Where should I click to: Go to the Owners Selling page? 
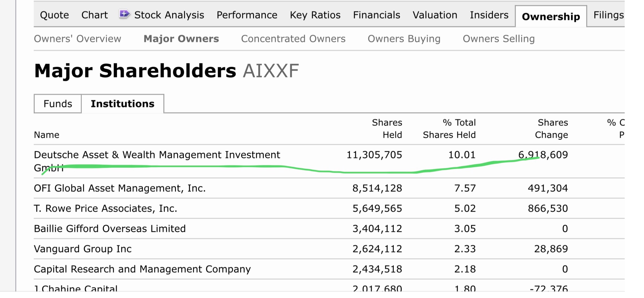499,39
